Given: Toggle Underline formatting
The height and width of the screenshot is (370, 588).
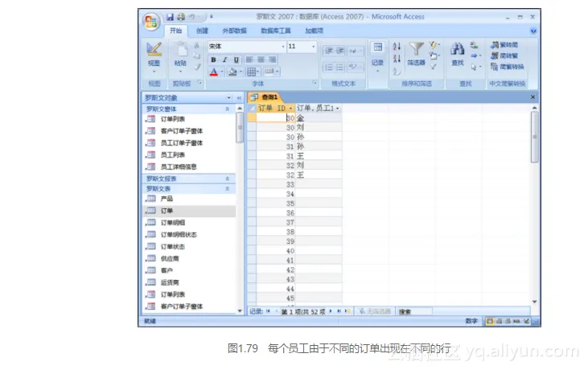Looking at the screenshot, I should [236, 60].
